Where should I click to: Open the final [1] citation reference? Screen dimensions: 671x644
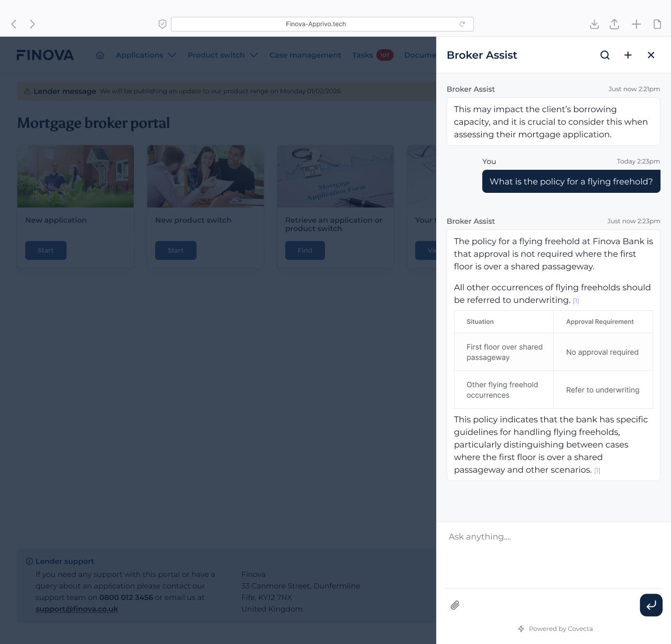[x=597, y=471]
